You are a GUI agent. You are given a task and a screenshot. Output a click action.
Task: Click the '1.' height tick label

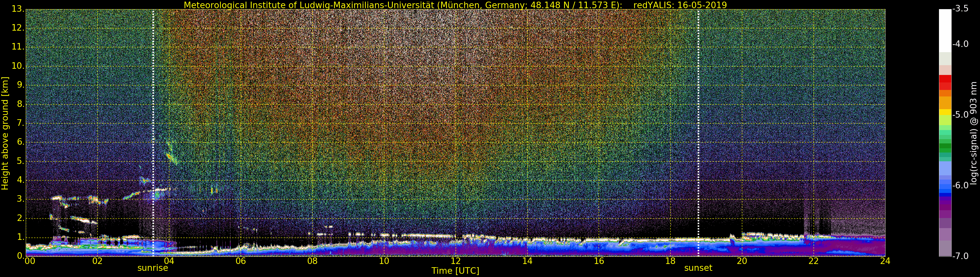point(21,237)
